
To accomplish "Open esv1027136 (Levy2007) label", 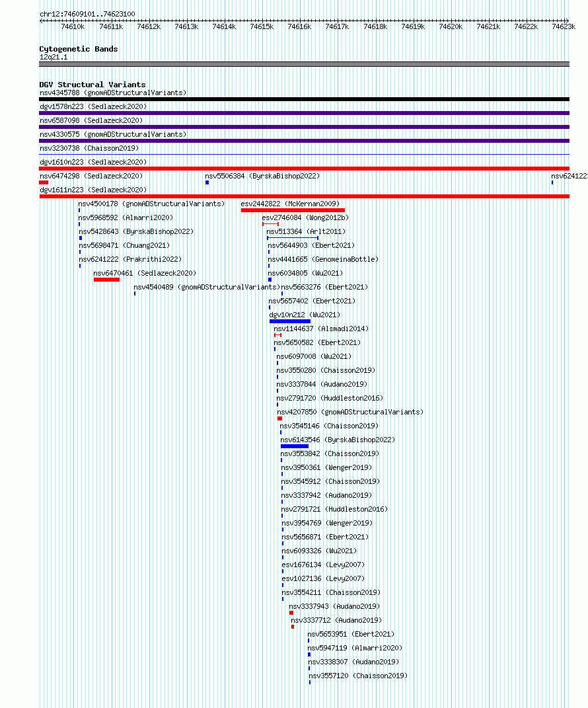I will click(323, 579).
